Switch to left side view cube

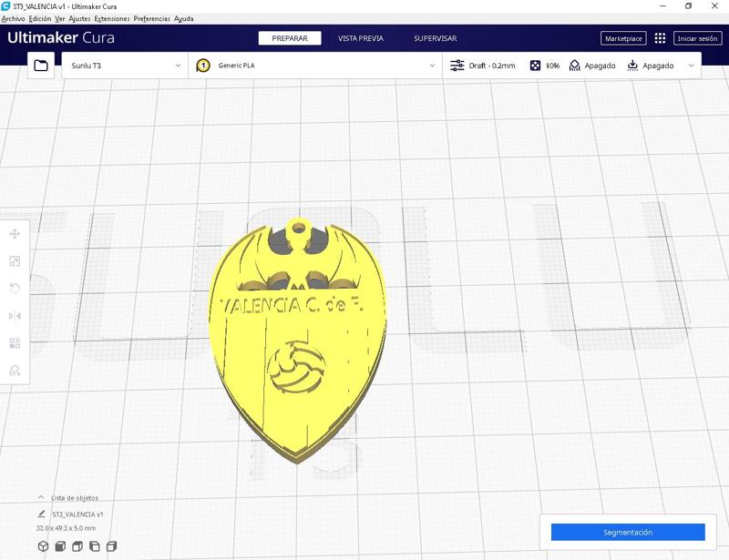[95, 546]
